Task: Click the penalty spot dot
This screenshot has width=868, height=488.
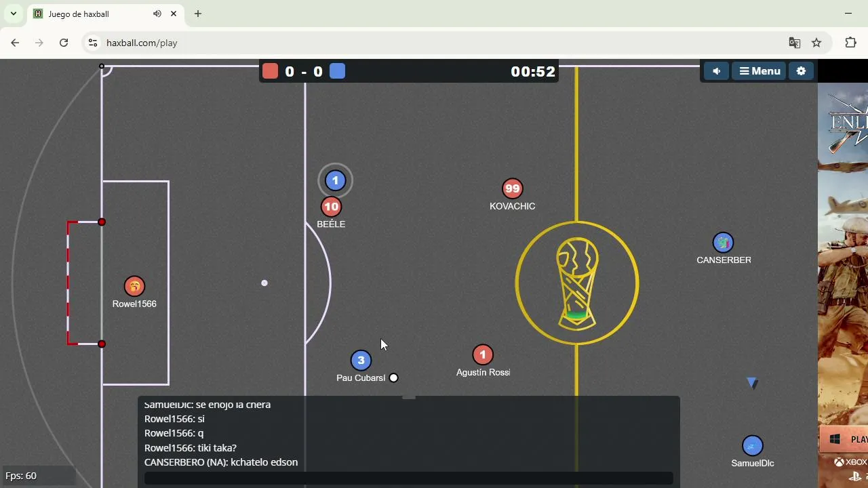Action: click(264, 283)
